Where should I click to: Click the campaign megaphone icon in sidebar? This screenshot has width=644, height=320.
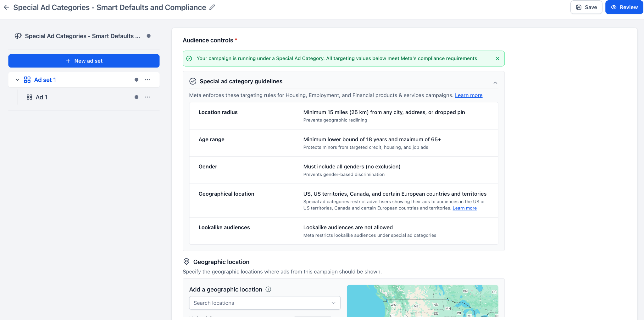(18, 36)
